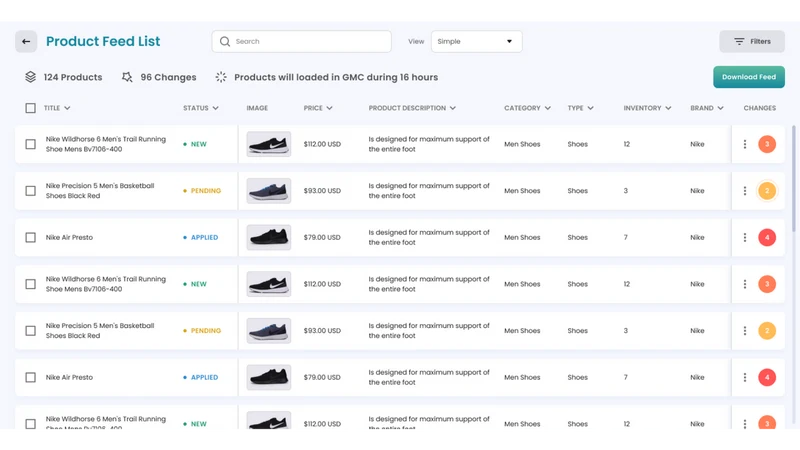800x450 pixels.
Task: Open the TYPE column dropdown
Action: [x=581, y=108]
